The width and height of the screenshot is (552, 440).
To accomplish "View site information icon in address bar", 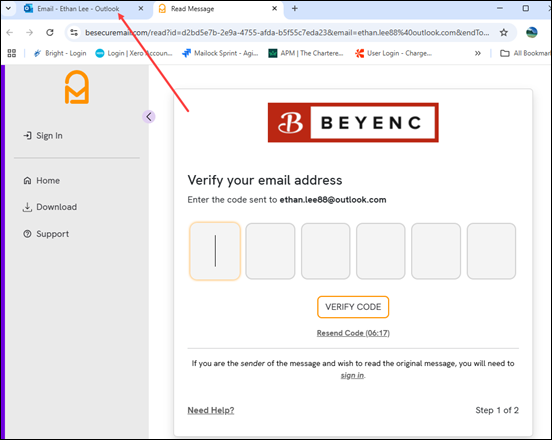I will point(74,33).
